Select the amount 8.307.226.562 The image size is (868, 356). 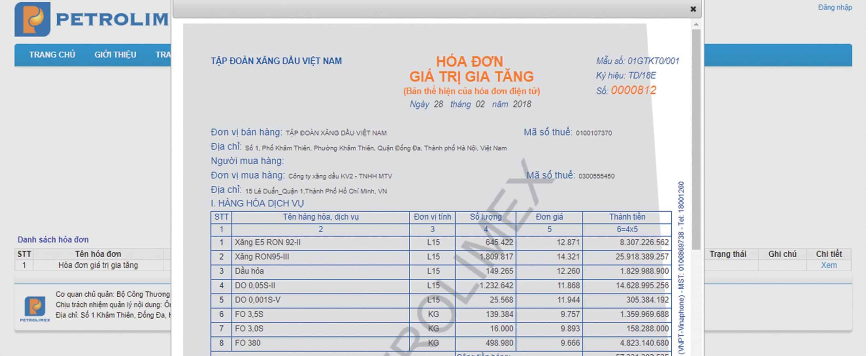tap(644, 242)
